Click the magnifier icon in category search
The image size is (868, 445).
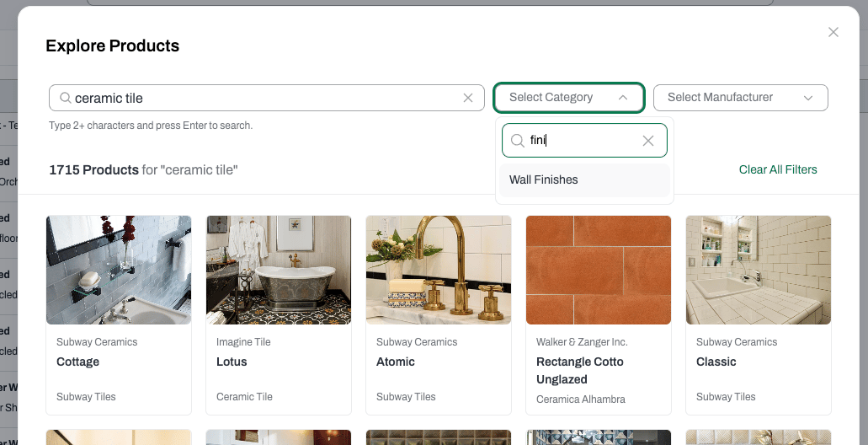[517, 141]
